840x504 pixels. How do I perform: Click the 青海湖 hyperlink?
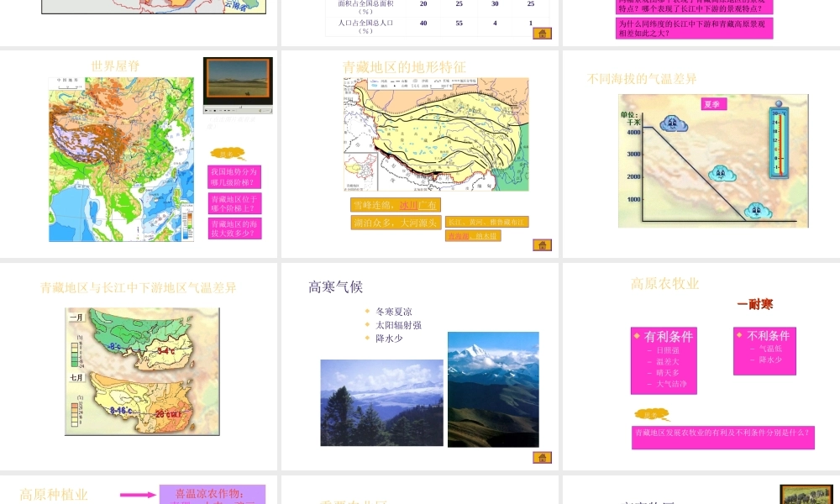[x=458, y=236]
